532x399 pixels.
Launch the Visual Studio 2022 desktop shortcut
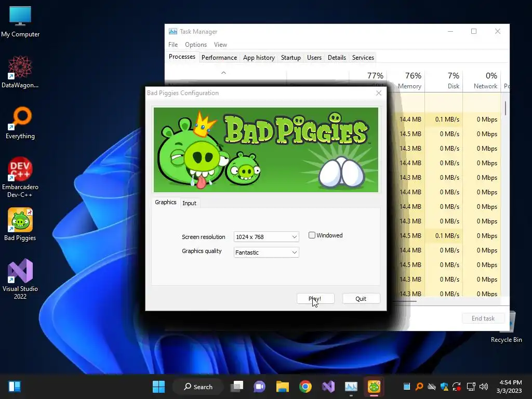(20, 279)
